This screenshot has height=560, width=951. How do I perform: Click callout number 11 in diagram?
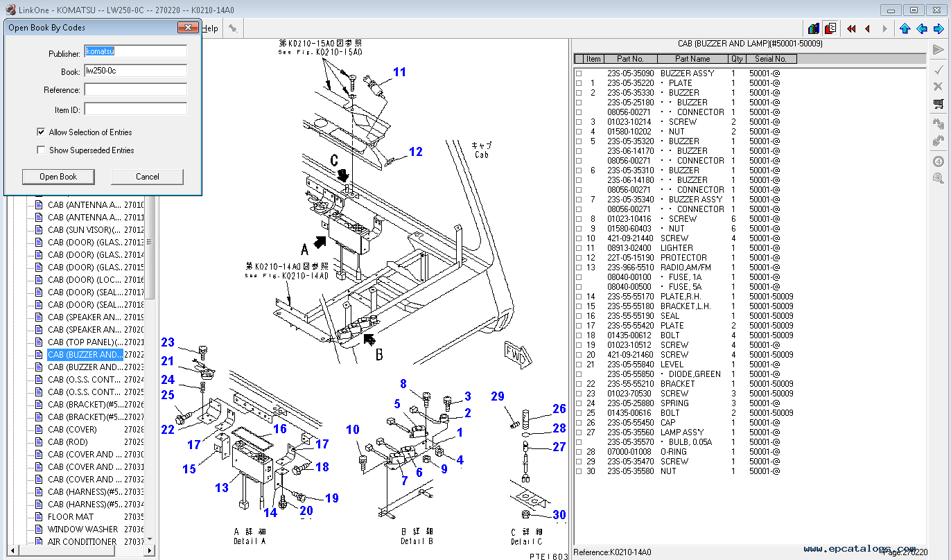click(x=400, y=72)
